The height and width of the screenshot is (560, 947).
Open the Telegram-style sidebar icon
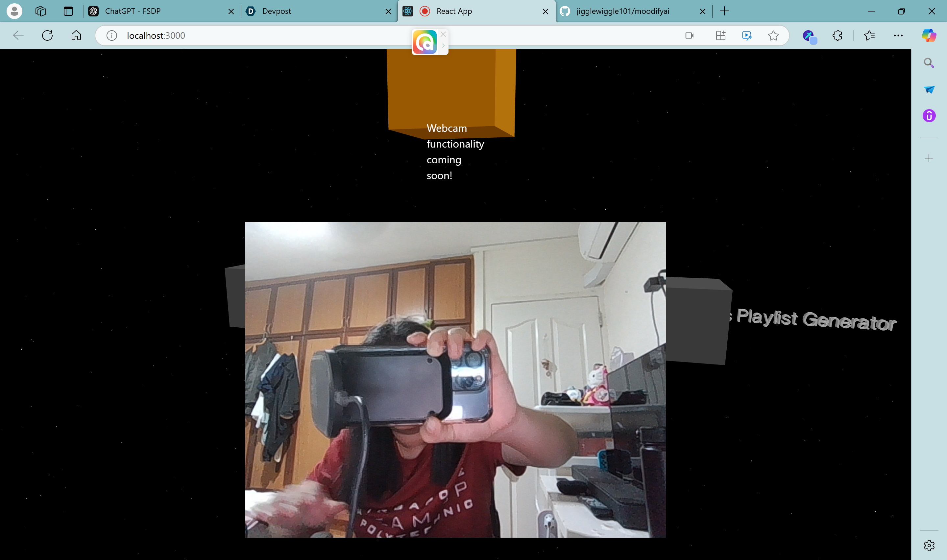click(x=929, y=89)
